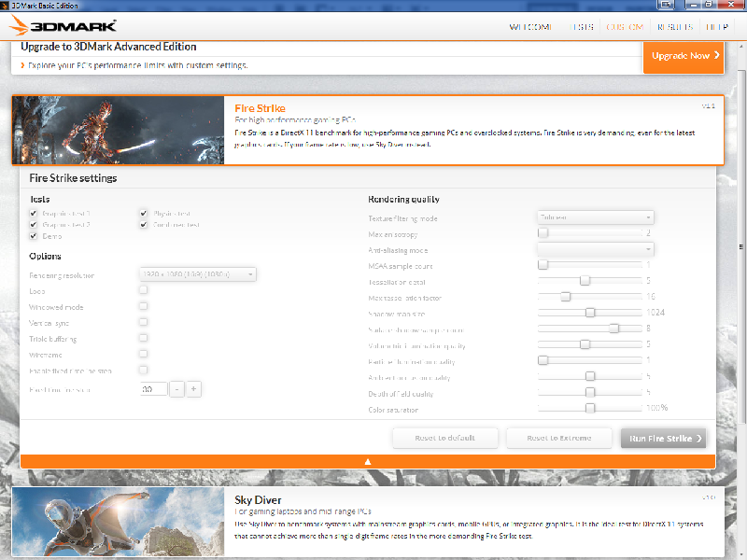747x560 pixels.
Task: Click the Options section heading
Action: pyautogui.click(x=45, y=256)
